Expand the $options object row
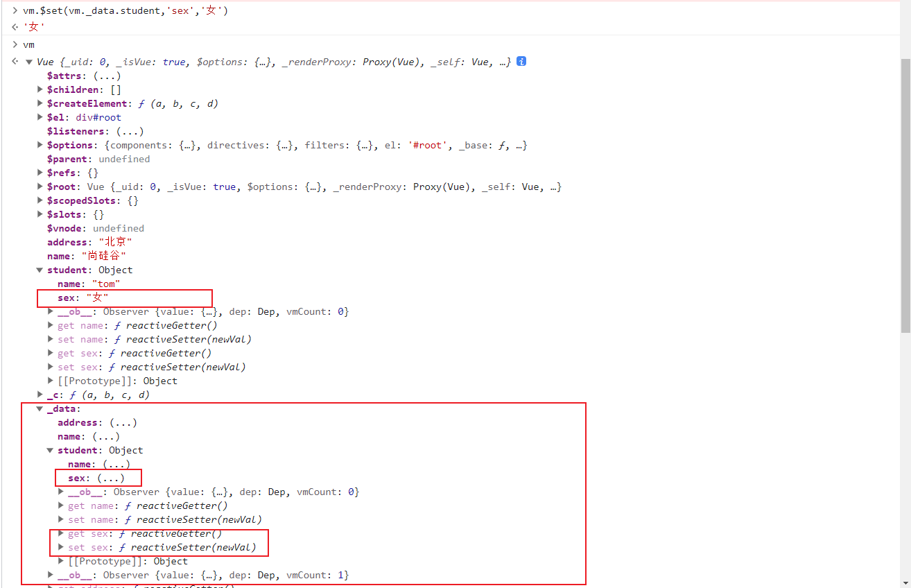Screen dimensions: 911x588 pyautogui.click(x=40, y=145)
